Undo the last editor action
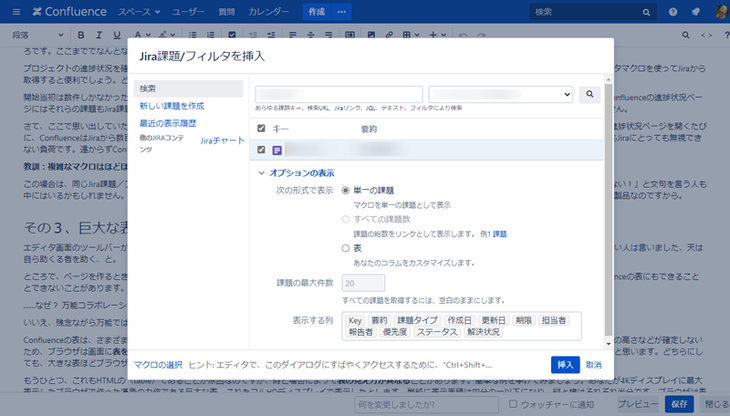Viewport: 730px width, 416px height. click(x=463, y=35)
